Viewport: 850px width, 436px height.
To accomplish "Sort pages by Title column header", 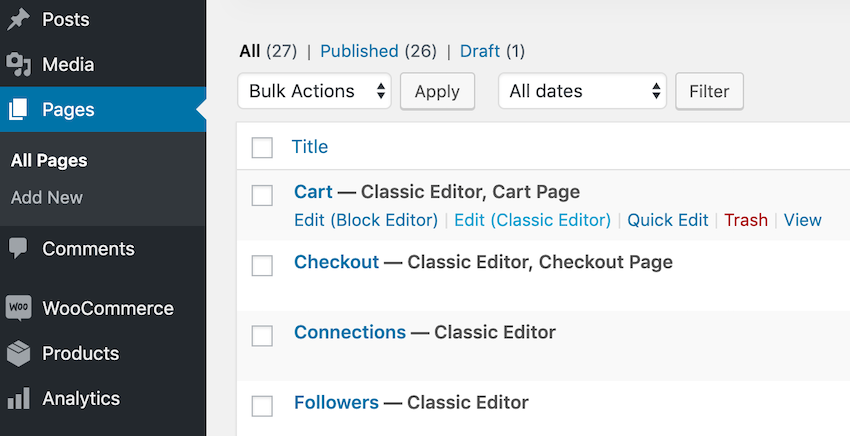I will (309, 147).
